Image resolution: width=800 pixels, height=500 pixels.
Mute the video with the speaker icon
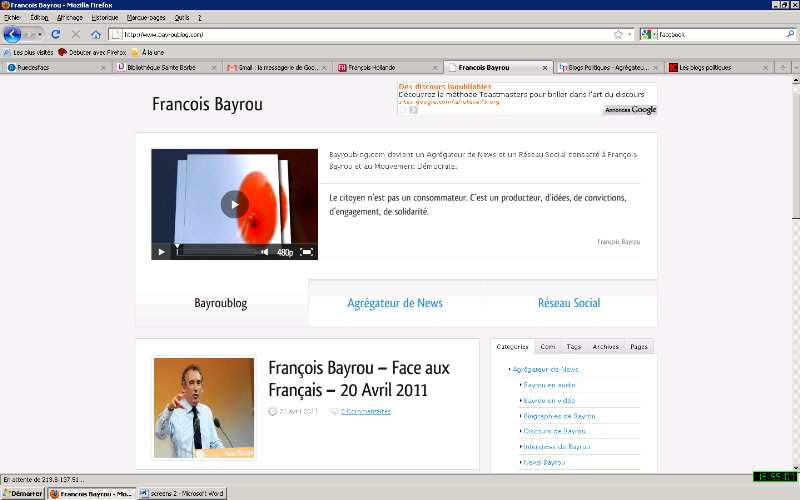265,252
